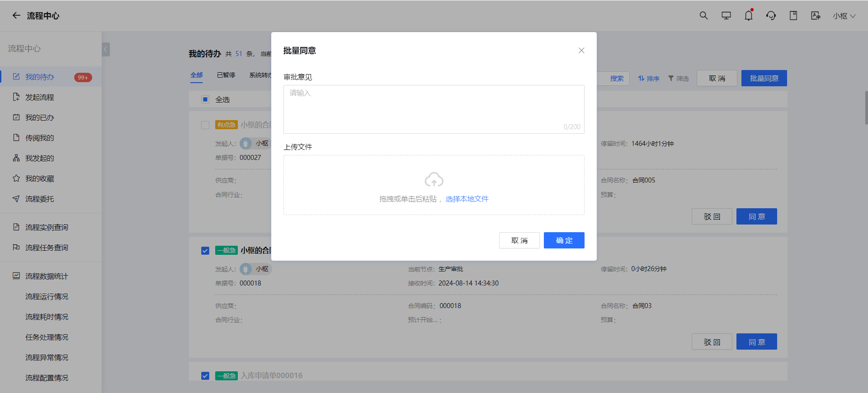Click 同意 for contract 合同03
The image size is (868, 393).
coord(757,342)
